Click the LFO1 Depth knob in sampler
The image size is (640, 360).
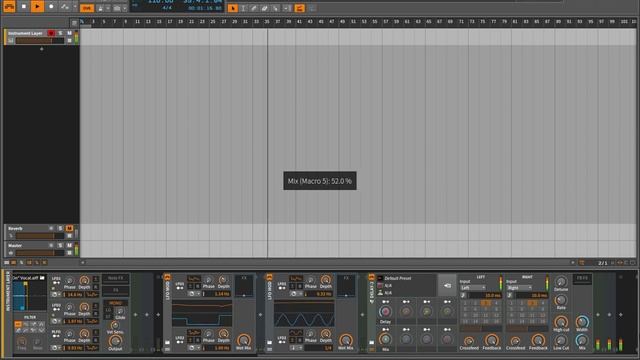[84, 280]
